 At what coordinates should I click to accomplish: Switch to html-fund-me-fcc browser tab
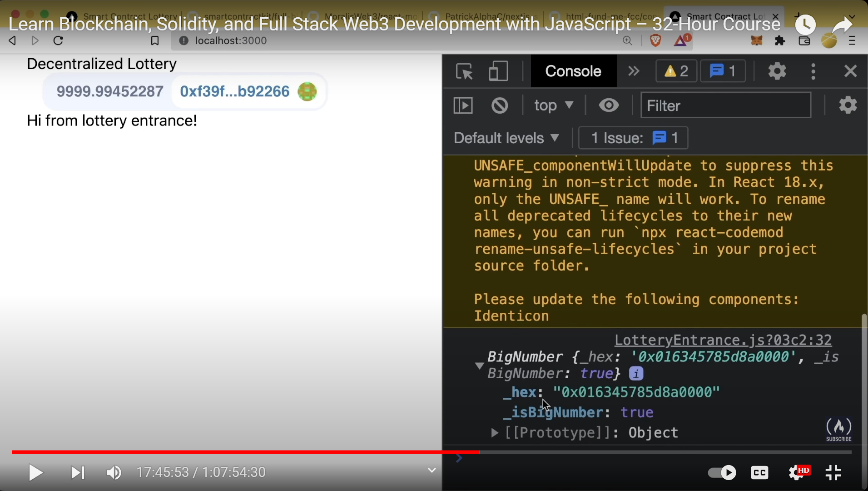[603, 16]
